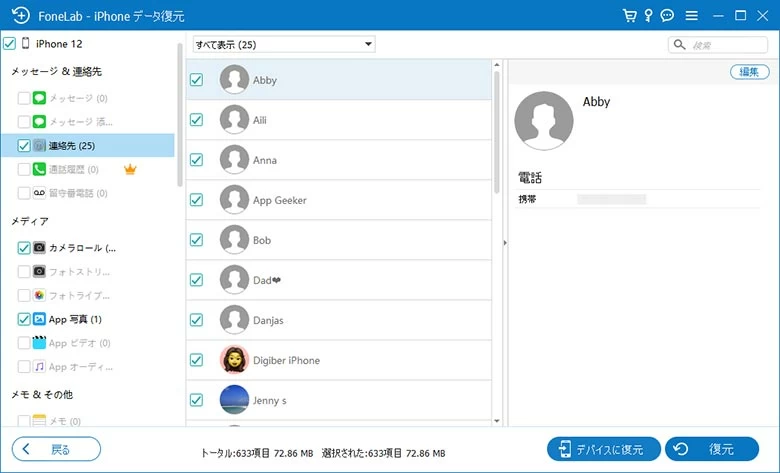Viewport: 780px width, 473px height.
Task: Click the App 写真 picture icon
Action: pyautogui.click(x=39, y=319)
